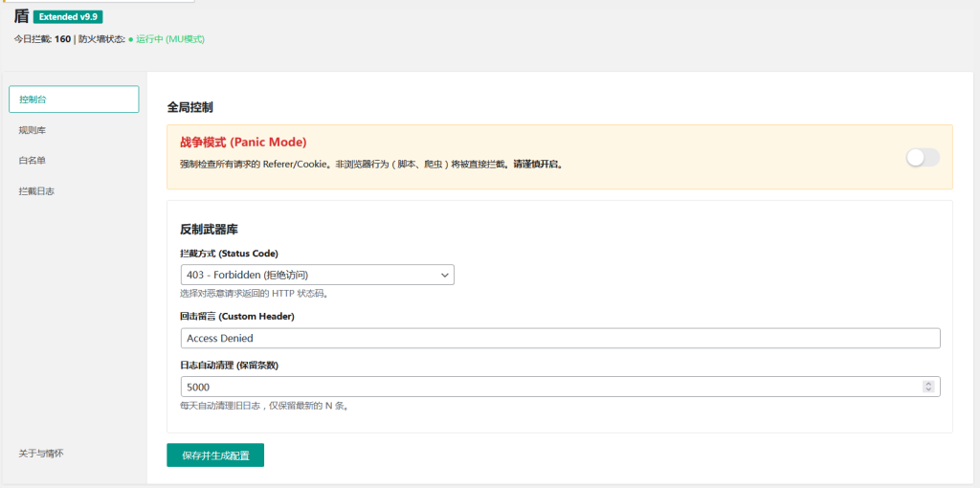Click the 今日拦截 160 counter text
The width and height of the screenshot is (980, 488).
click(x=42, y=39)
